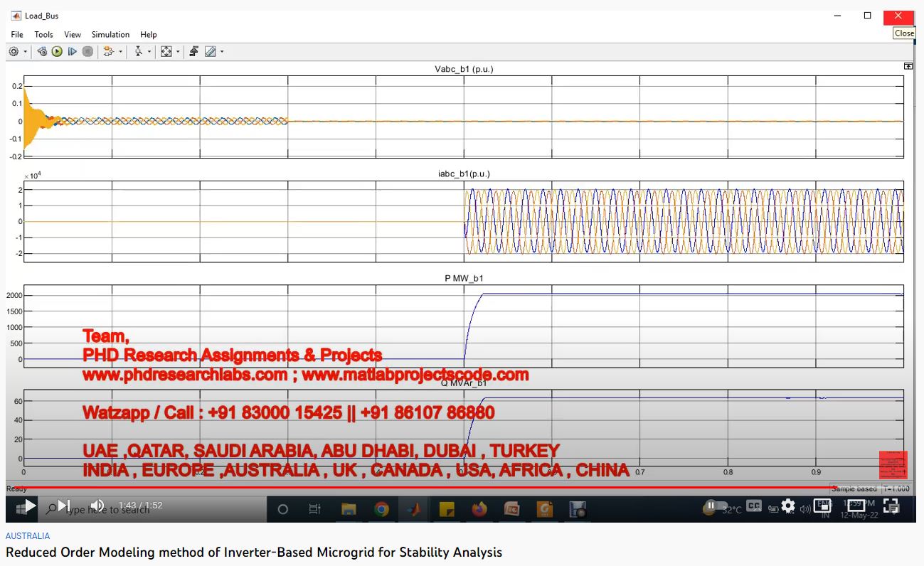
Task: Click maximize axes icon above Vabc_b1 plot
Action: (x=908, y=66)
